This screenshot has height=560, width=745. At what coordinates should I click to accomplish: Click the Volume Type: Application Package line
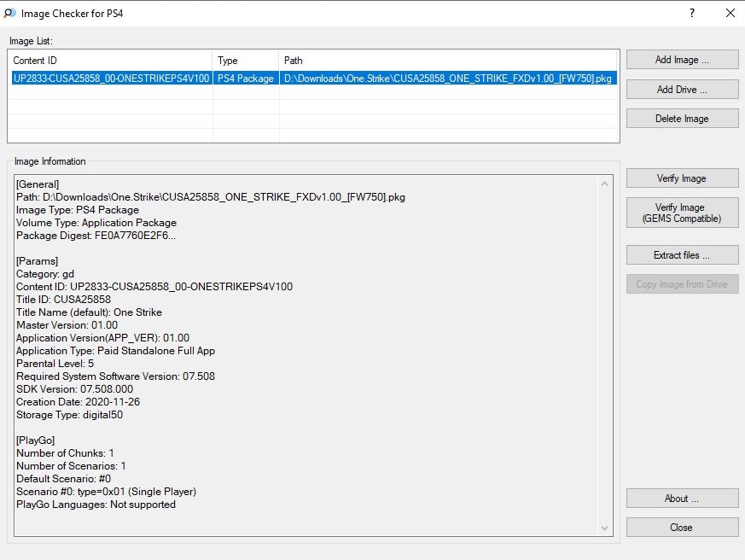pos(96,223)
